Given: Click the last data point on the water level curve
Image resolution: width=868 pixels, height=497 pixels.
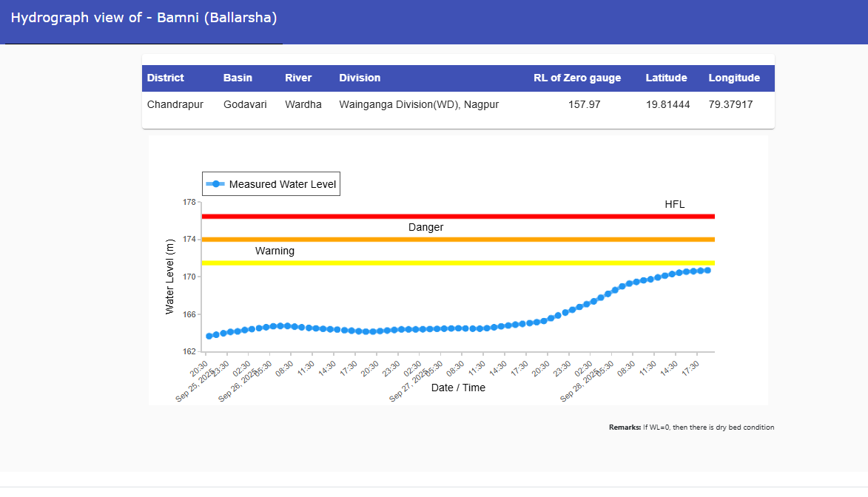Looking at the screenshot, I should click(707, 271).
